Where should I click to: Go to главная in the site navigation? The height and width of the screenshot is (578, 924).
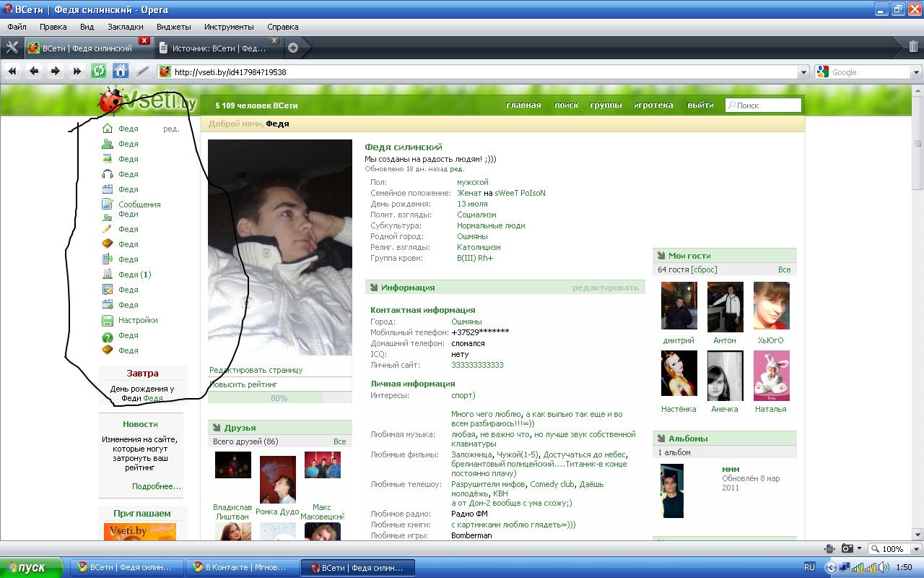(523, 105)
